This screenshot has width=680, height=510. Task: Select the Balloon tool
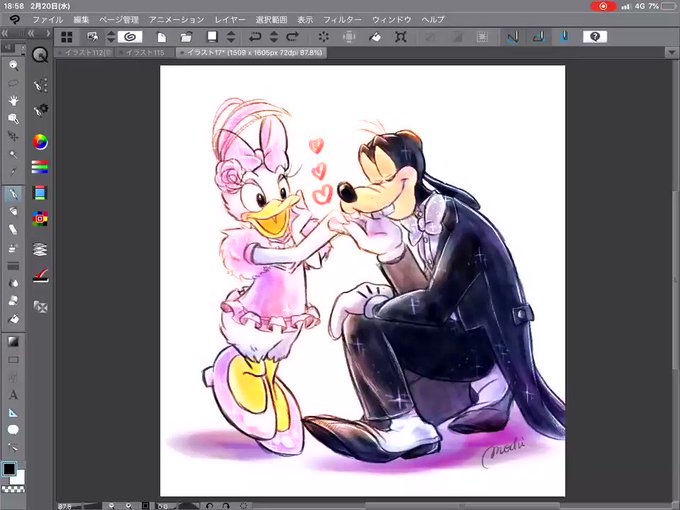pyautogui.click(x=13, y=430)
